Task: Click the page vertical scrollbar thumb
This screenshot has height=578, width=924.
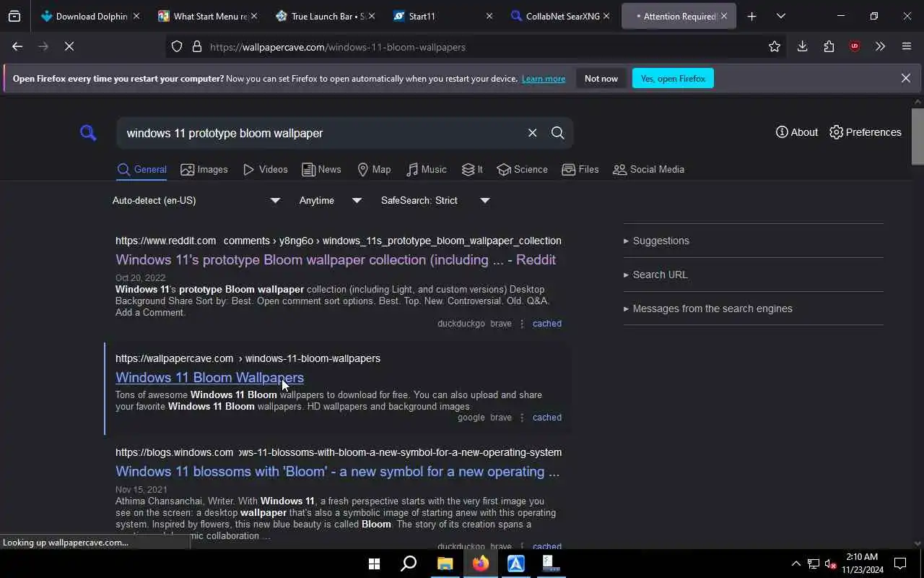Action: tap(918, 136)
